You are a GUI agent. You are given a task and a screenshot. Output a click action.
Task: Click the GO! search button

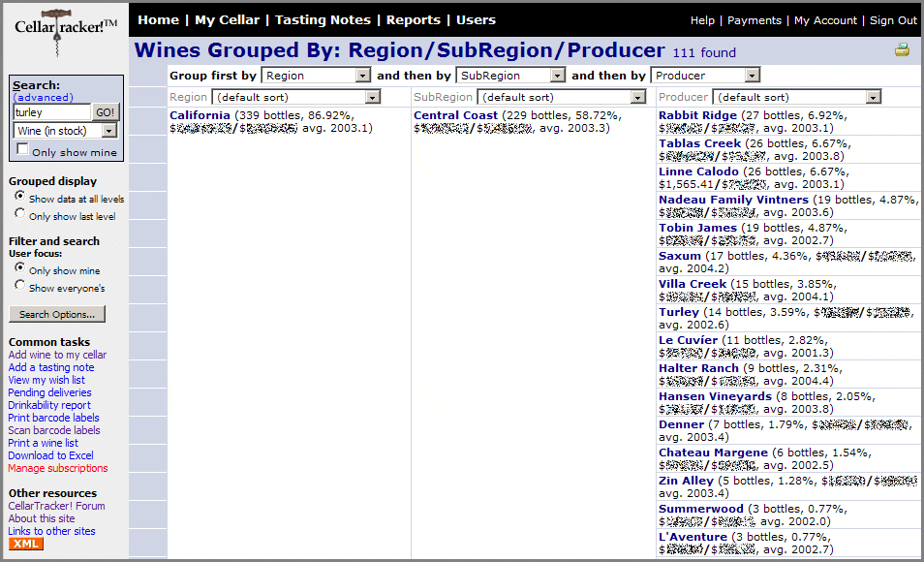click(x=106, y=112)
